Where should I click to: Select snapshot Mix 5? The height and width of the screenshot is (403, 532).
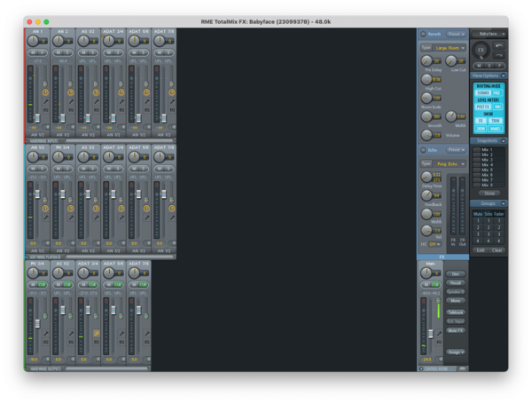pyautogui.click(x=487, y=170)
